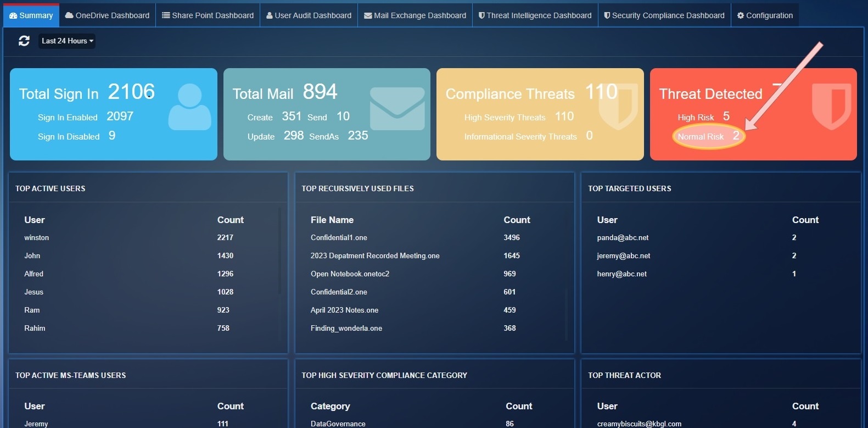Select the Sign In Enabled count 2097
Image resolution: width=868 pixels, height=428 pixels.
coord(120,116)
